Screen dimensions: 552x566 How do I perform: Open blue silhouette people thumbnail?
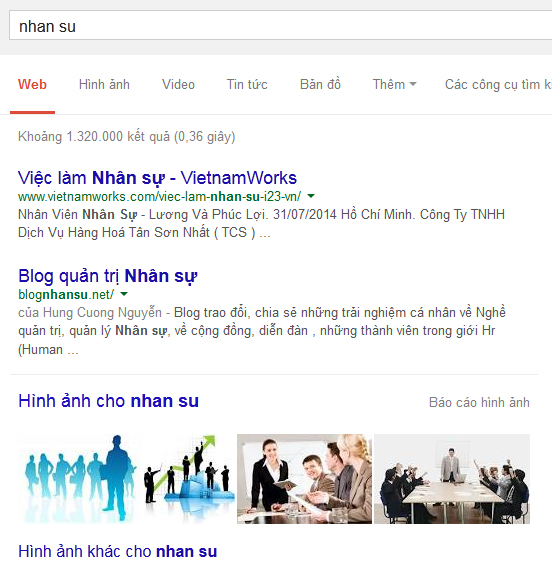[x=78, y=479]
